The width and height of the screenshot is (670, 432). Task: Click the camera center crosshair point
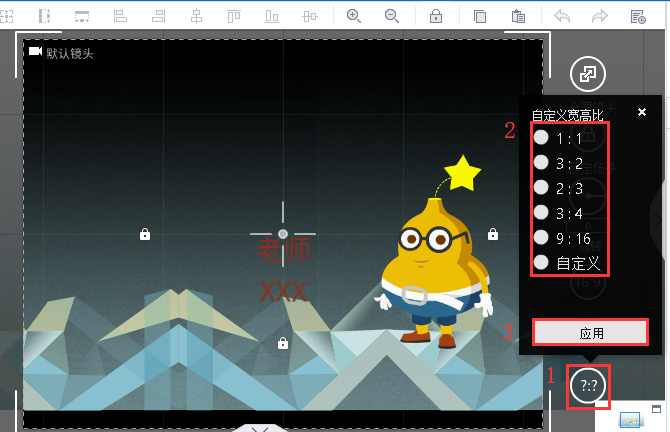pyautogui.click(x=283, y=234)
